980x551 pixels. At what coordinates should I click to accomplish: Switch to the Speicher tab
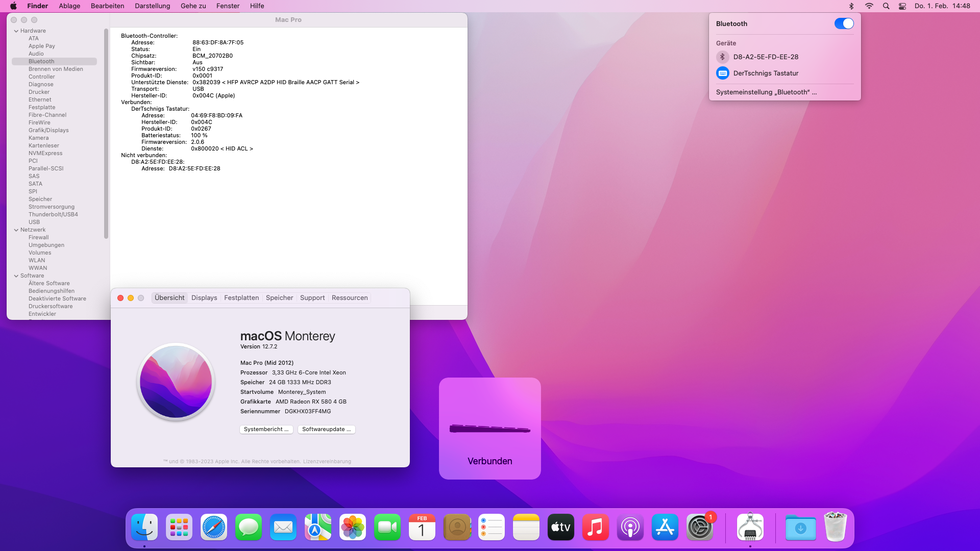279,298
